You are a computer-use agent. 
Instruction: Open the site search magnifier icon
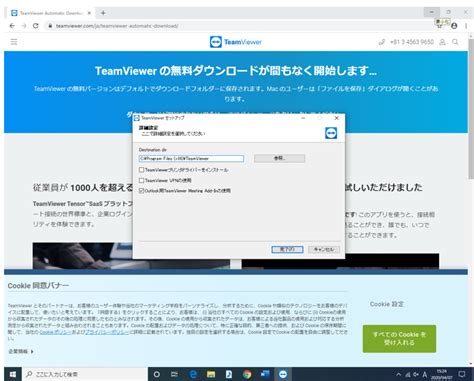[x=455, y=42]
